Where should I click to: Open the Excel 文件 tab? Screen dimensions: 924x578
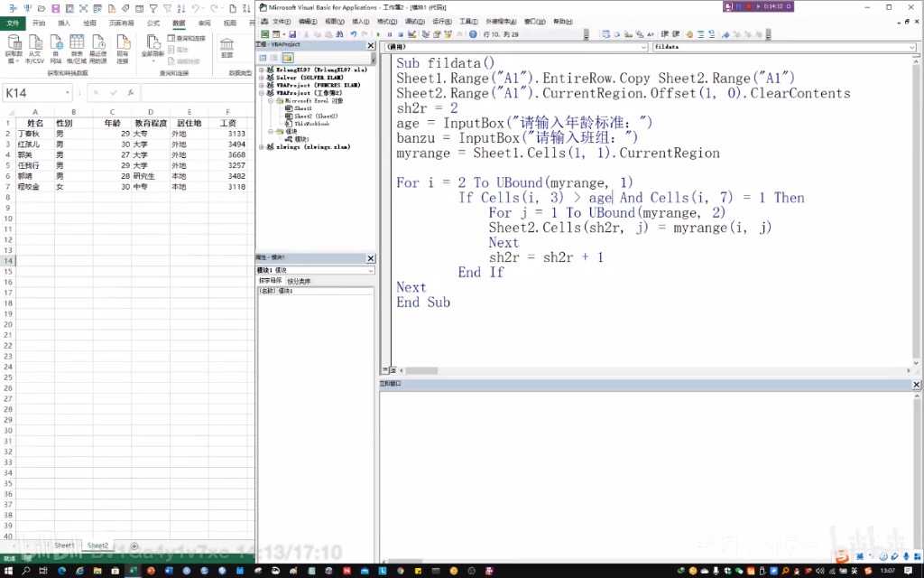(13, 23)
